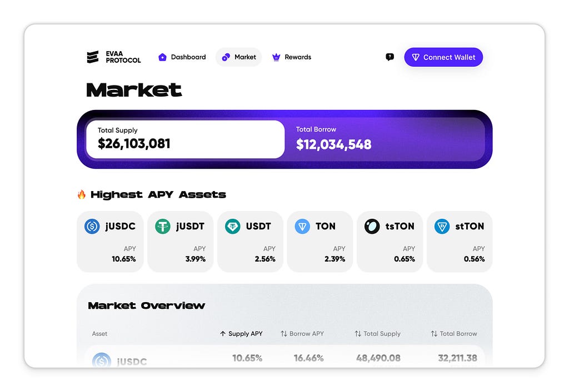Open the help chat bubble icon
This screenshot has height=392, width=569.
390,57
